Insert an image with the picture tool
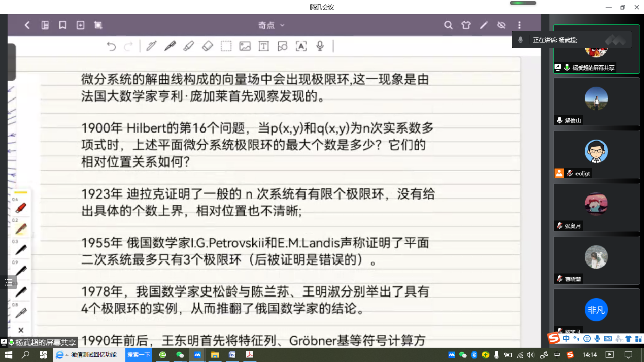 245,46
